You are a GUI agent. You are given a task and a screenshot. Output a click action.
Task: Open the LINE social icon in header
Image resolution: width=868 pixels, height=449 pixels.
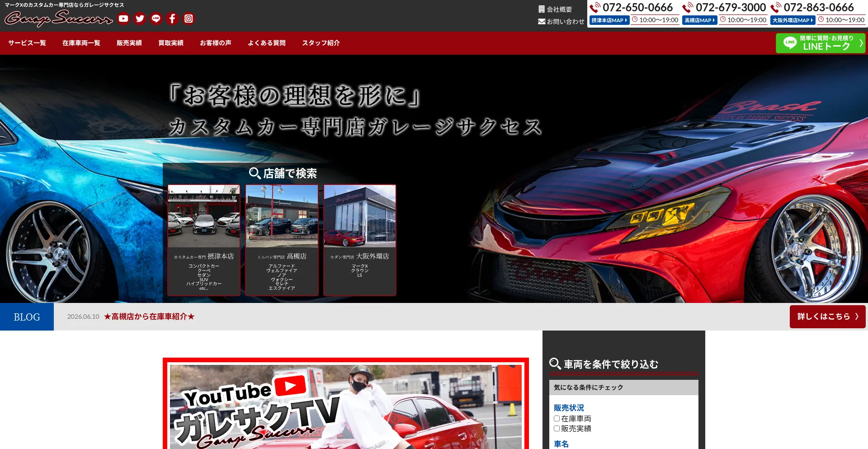[x=156, y=19]
